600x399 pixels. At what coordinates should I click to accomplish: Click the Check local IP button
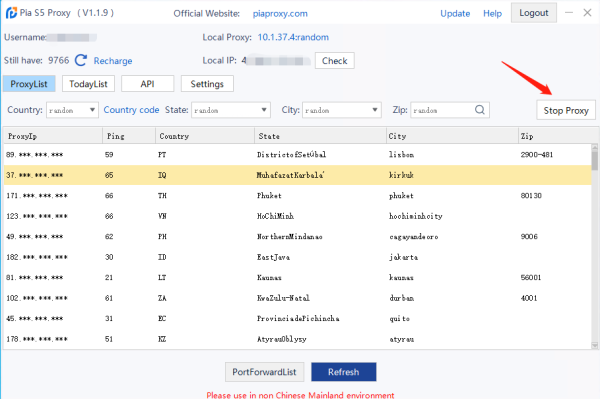pyautogui.click(x=334, y=61)
